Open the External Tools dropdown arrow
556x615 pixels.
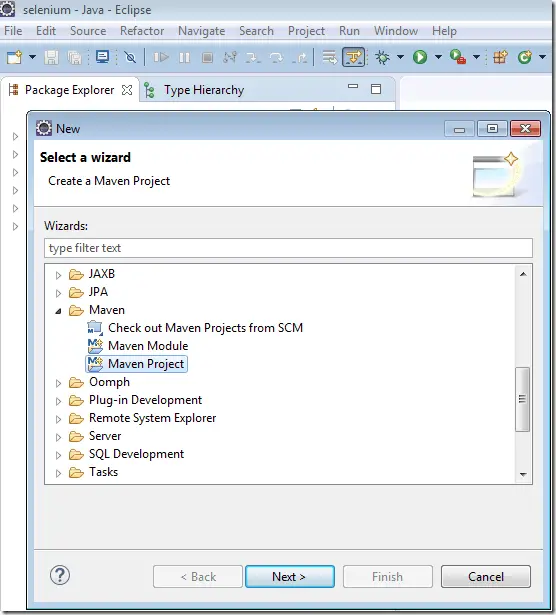tap(476, 58)
